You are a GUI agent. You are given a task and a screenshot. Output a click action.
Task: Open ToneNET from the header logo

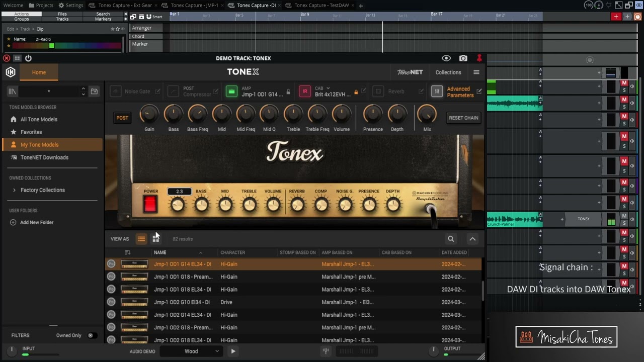[410, 72]
